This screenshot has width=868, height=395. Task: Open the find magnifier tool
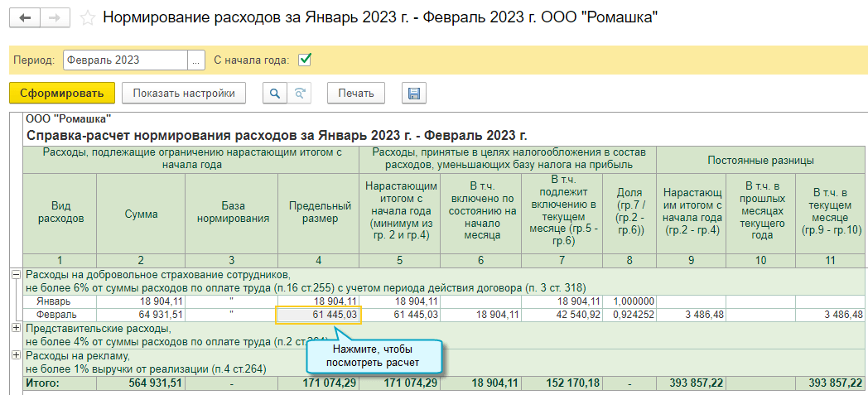pyautogui.click(x=275, y=94)
